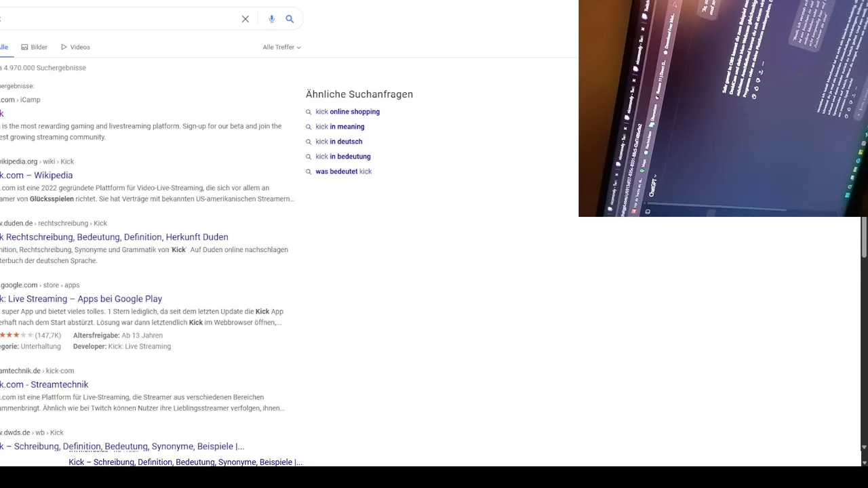Screen dimensions: 868x488
Task: Click the search icon beside 'was bedeutet kick'
Action: pos(309,172)
